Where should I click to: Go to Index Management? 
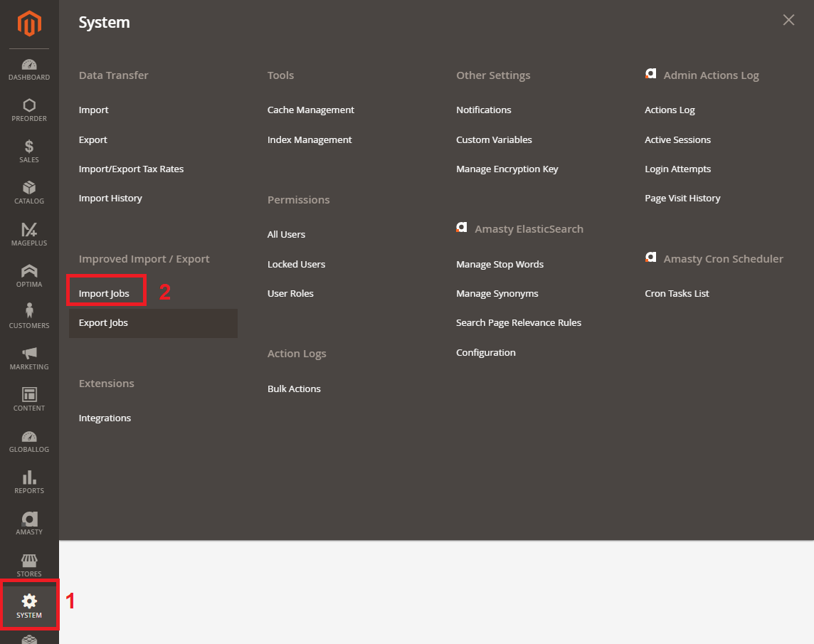click(310, 139)
